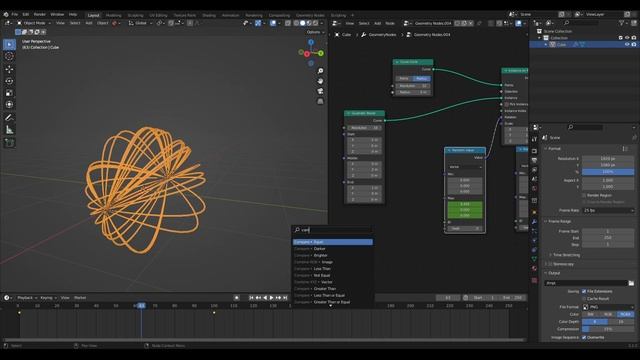Toggle Cube visibility eye in outliner
Screen dimensions: 640x360
pos(627,44)
